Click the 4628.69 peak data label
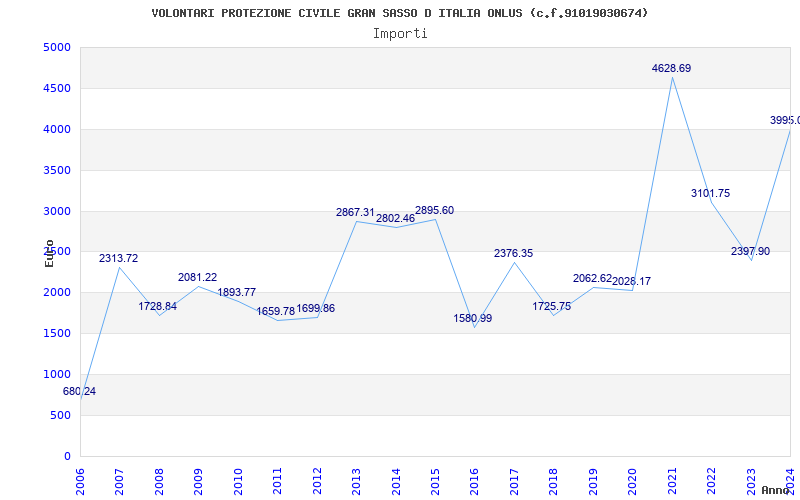Image resolution: width=800 pixels, height=500 pixels. click(671, 69)
